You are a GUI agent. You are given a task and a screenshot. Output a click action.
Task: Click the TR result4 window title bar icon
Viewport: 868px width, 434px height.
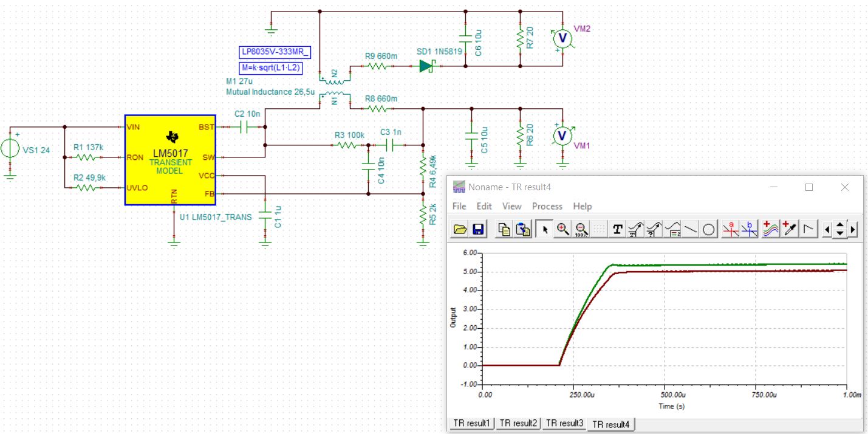click(459, 187)
